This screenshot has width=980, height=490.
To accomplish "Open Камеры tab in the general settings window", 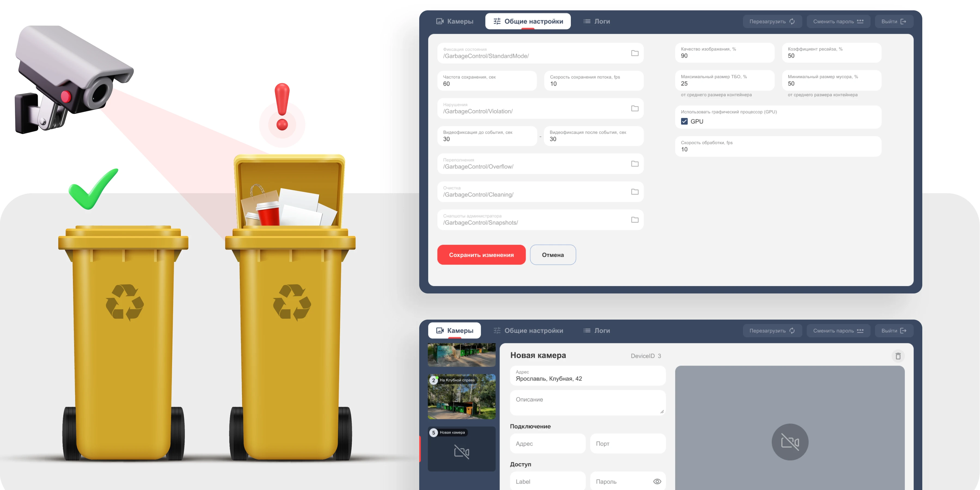I will 455,21.
